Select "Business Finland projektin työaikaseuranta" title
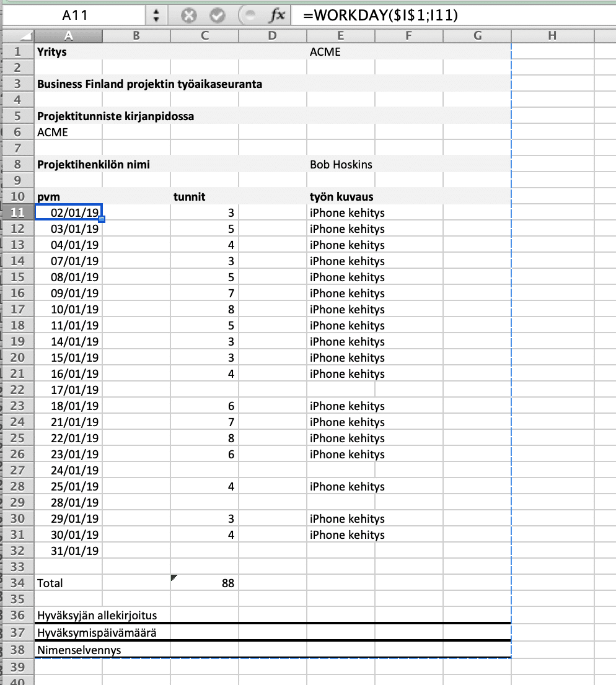Screen dimensions: 616x685 pyautogui.click(x=149, y=84)
